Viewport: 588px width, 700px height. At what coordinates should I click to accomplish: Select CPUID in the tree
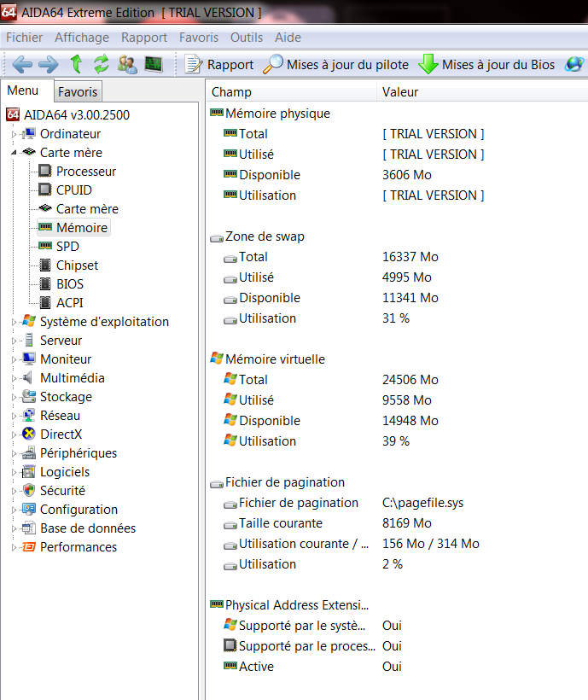tap(74, 190)
